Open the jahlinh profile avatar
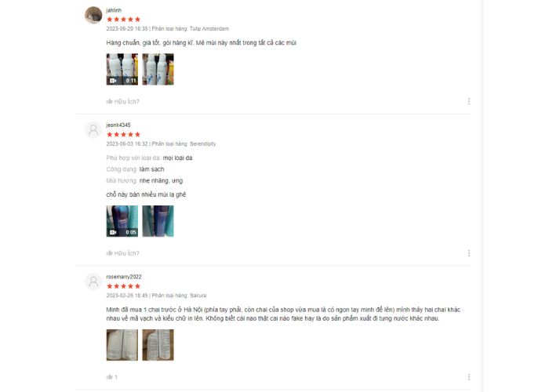 (93, 15)
